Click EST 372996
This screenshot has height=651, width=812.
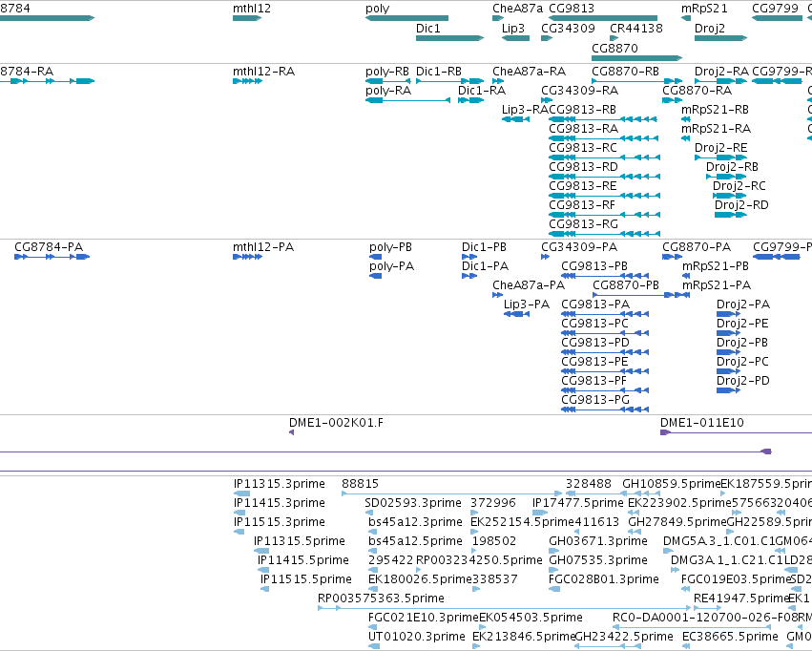[493, 503]
